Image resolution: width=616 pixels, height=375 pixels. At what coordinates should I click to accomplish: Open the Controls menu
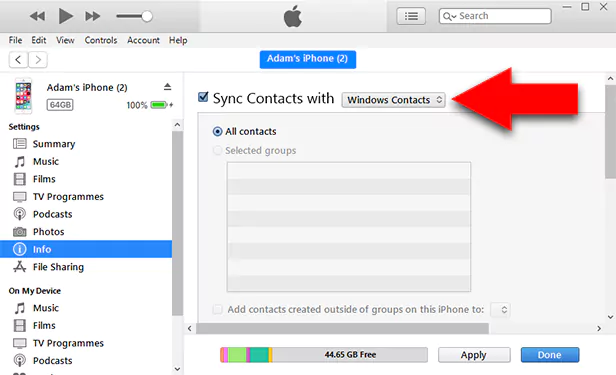click(x=101, y=40)
